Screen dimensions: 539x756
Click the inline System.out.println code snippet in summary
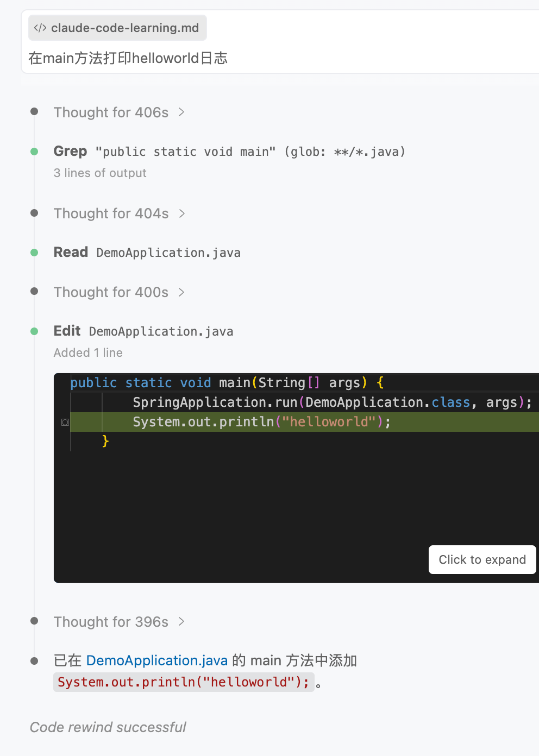[183, 682]
